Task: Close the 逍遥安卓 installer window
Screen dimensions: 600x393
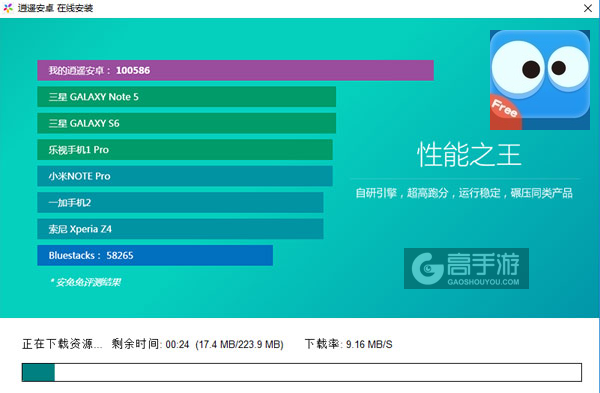Action: [588, 8]
